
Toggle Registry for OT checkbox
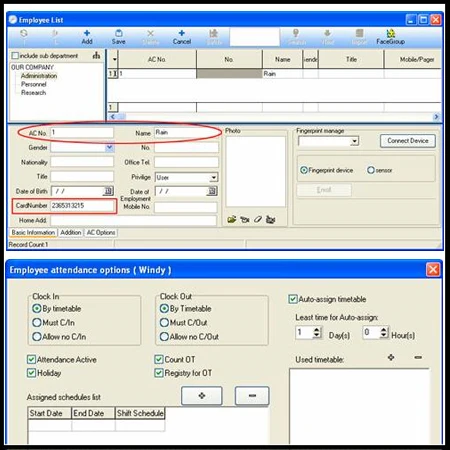point(159,373)
